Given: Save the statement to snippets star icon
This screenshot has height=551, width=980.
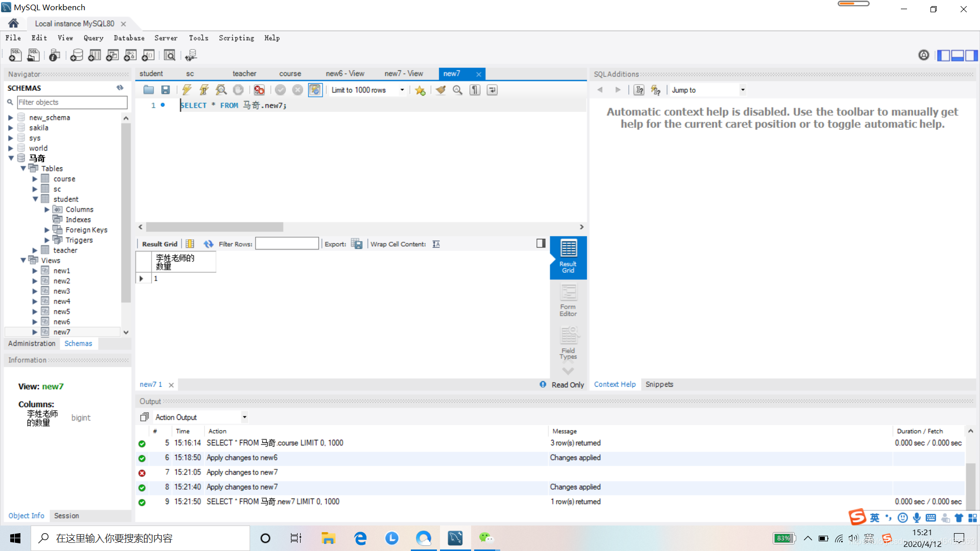Looking at the screenshot, I should coord(420,90).
